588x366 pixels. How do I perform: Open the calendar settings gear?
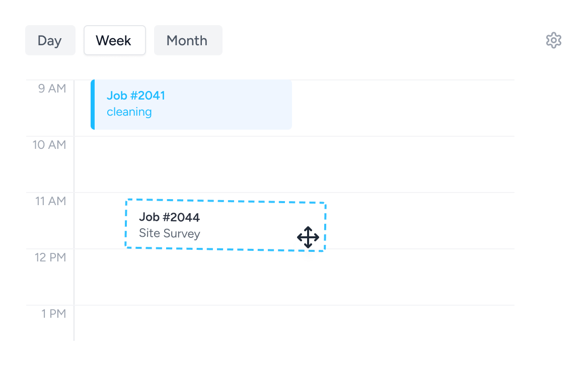coord(553,40)
